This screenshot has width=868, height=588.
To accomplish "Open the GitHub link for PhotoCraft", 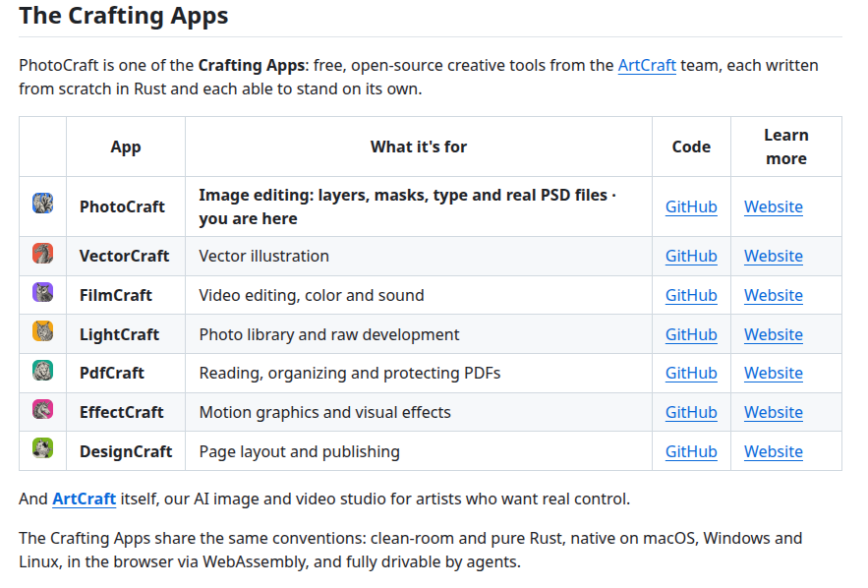I will coord(691,206).
